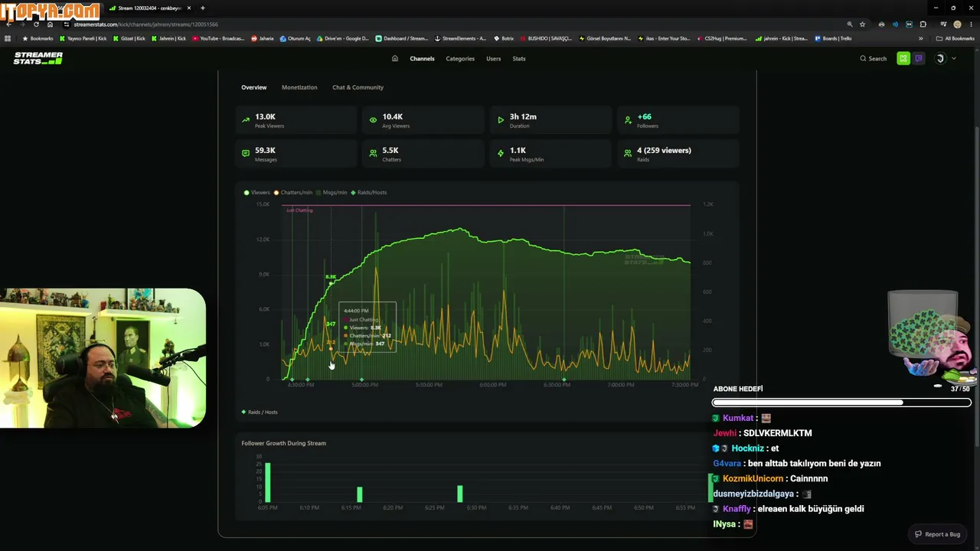Click the raid marker at 6:30:00 PM
This screenshot has height=551, width=980.
(564, 379)
